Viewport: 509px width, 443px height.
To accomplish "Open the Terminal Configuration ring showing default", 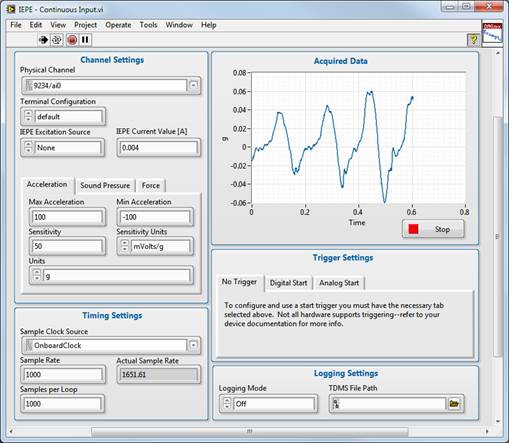I will click(68, 117).
